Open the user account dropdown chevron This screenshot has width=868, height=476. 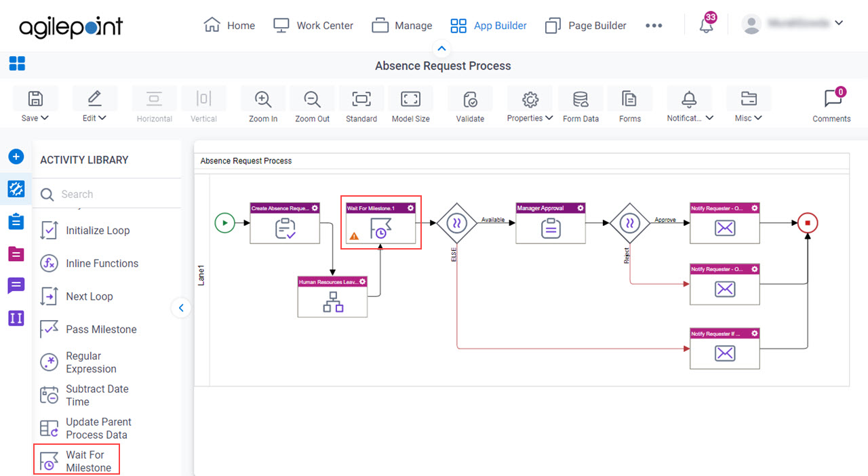[x=839, y=23]
